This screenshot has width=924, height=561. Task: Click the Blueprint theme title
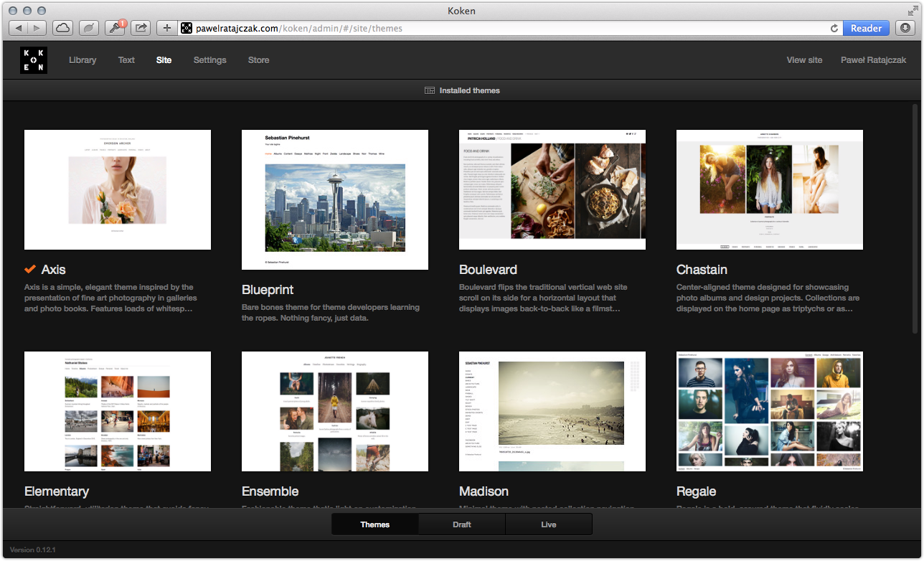click(x=268, y=290)
